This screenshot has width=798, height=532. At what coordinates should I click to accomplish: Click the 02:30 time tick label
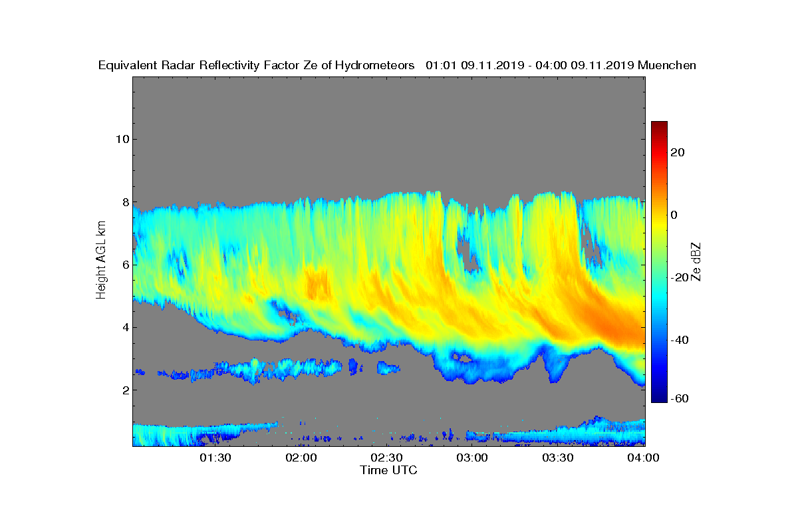(x=388, y=458)
